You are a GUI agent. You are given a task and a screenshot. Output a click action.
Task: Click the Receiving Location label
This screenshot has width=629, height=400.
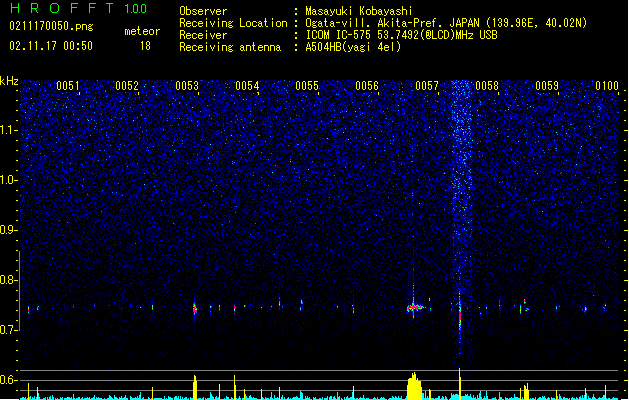(x=233, y=23)
